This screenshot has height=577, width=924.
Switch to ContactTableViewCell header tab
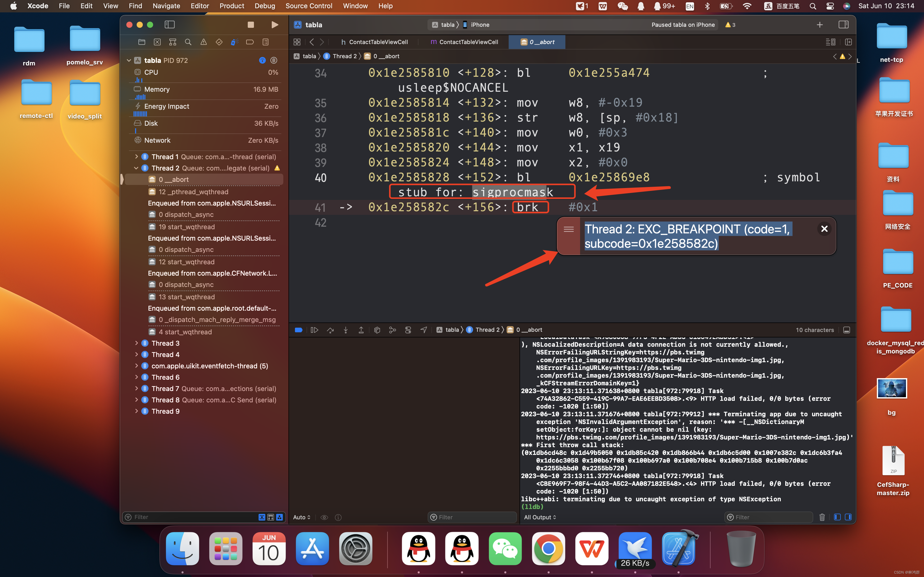[x=374, y=42]
